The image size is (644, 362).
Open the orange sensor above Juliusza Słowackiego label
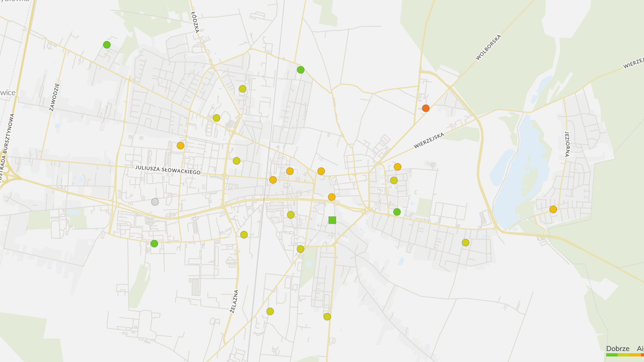point(181,145)
